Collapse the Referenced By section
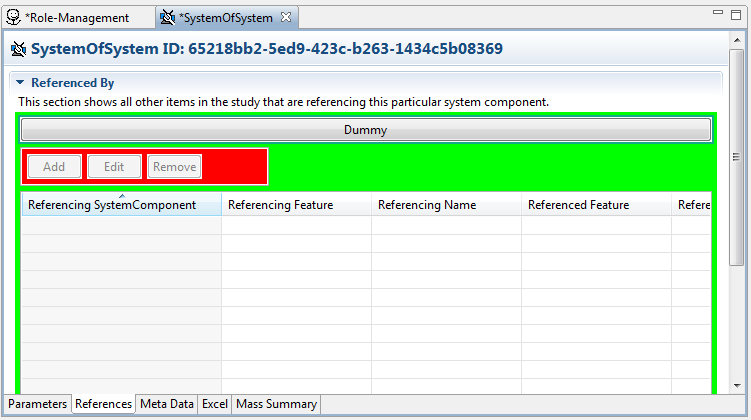The height and width of the screenshot is (420, 751). [x=20, y=82]
